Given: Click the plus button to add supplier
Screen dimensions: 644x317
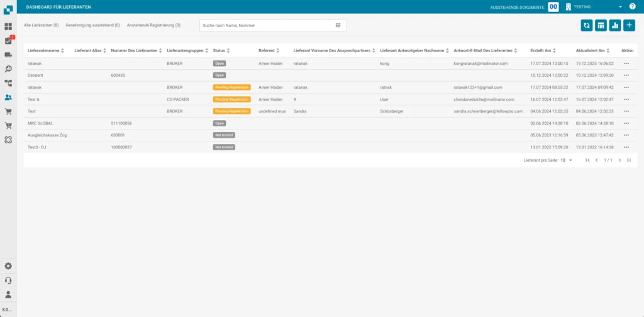Looking at the screenshot, I should pyautogui.click(x=629, y=25).
